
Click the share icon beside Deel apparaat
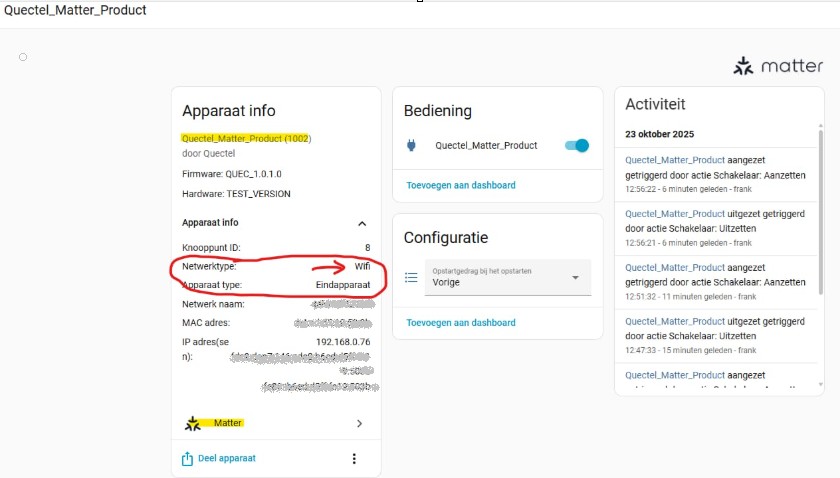[x=187, y=458]
